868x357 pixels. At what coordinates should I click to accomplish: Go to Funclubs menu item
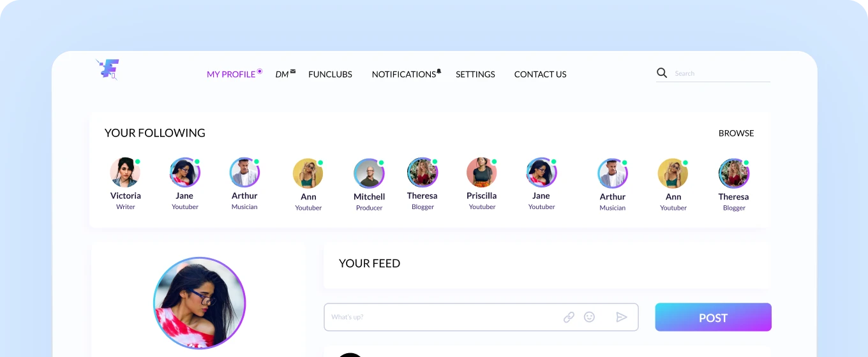pos(330,75)
